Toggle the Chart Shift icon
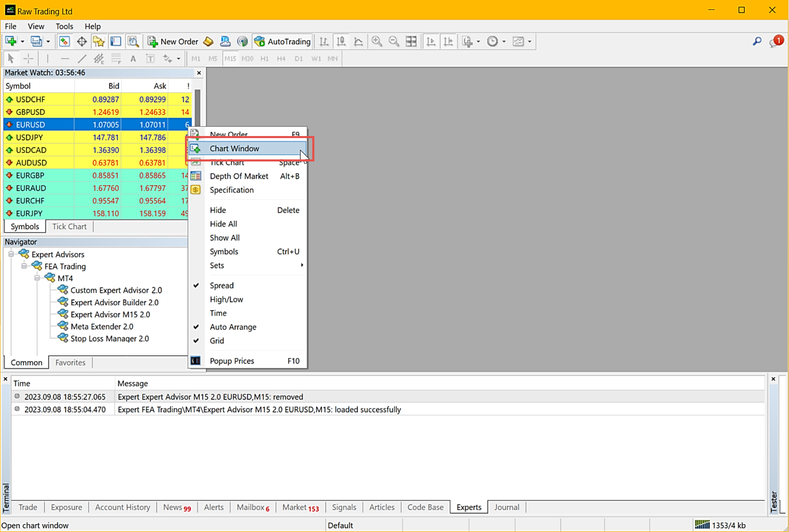The image size is (789, 532). 448,41
